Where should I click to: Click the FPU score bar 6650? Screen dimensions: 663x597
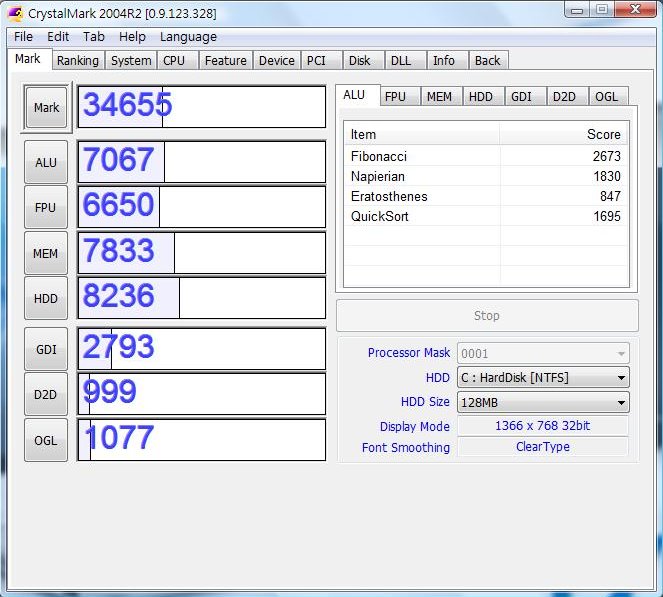point(202,207)
